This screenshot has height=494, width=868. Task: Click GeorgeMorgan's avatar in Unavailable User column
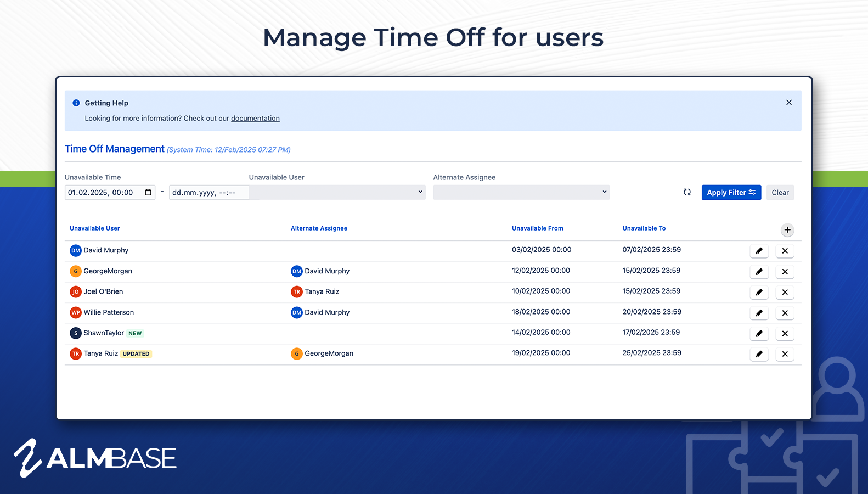[x=76, y=271]
